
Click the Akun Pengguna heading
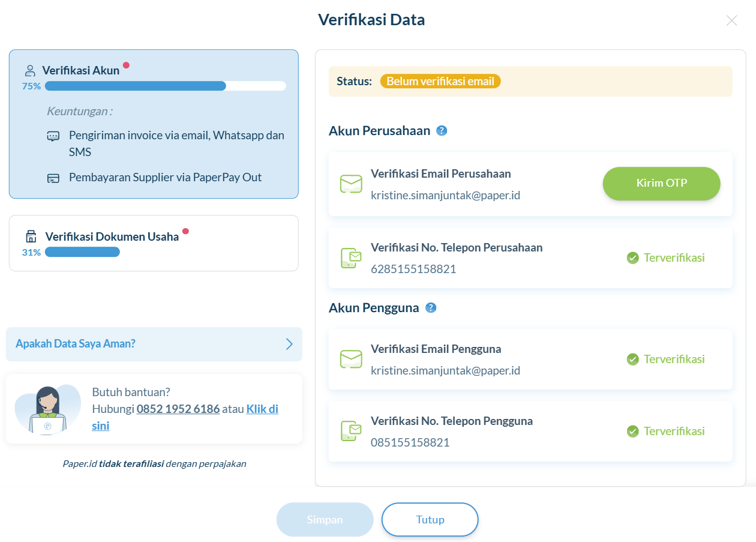coord(374,307)
